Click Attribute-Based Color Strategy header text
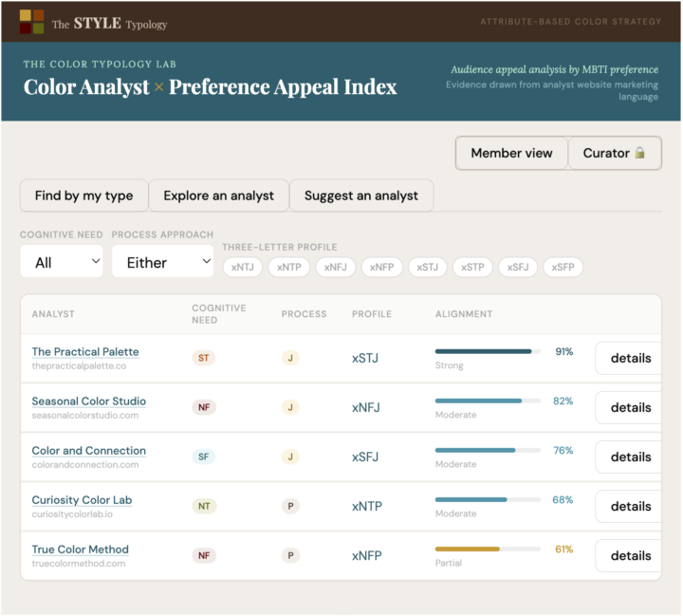 click(571, 22)
